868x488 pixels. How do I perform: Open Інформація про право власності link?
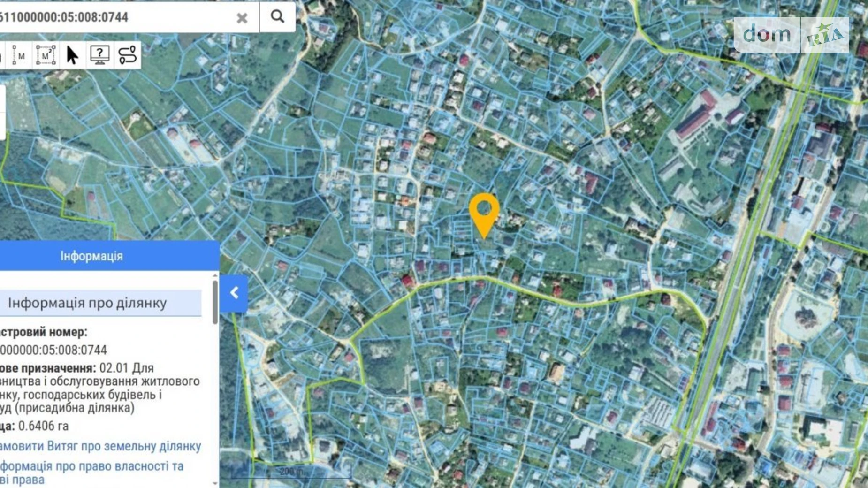91,473
